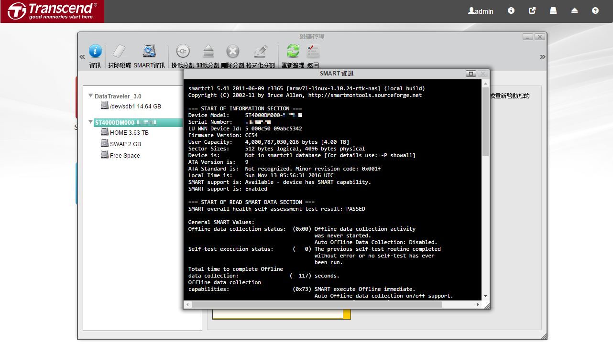Click the 刪除分割 delete partition icon
This screenshot has width=613, height=364.
(x=232, y=51)
